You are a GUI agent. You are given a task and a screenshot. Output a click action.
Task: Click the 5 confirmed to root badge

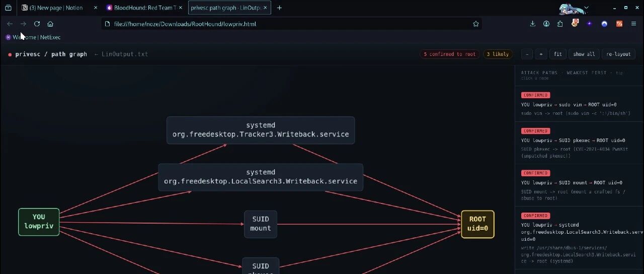tap(449, 54)
